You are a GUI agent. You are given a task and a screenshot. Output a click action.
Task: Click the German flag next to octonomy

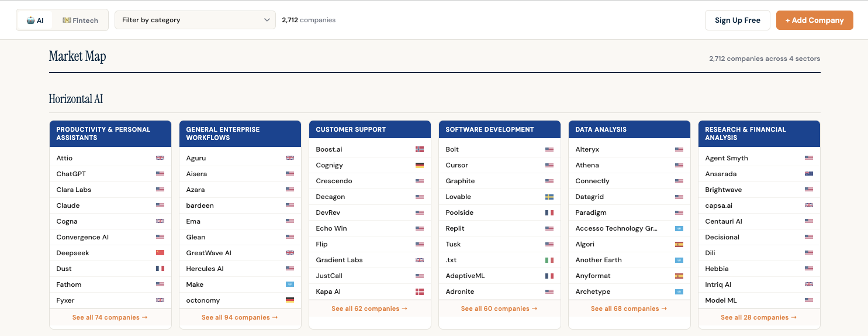point(290,300)
